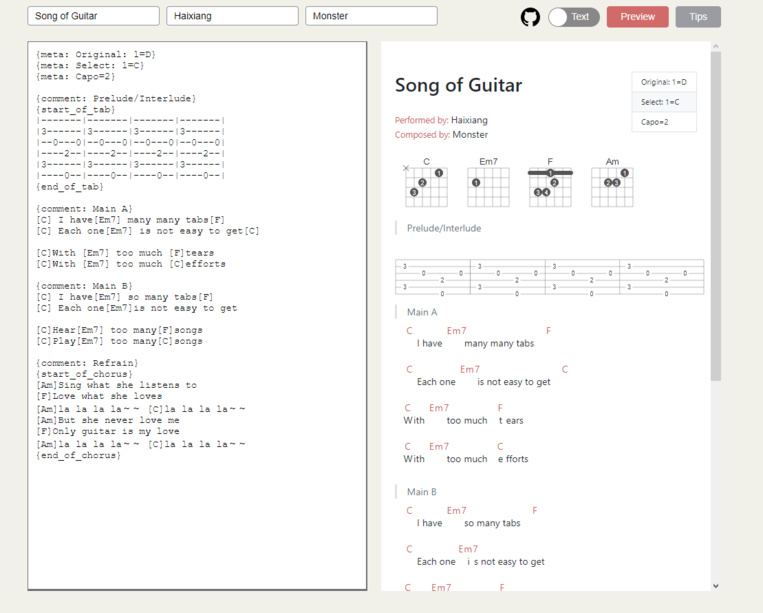Click the guitar tablature staff in preview
763x613 pixels.
pyautogui.click(x=549, y=277)
